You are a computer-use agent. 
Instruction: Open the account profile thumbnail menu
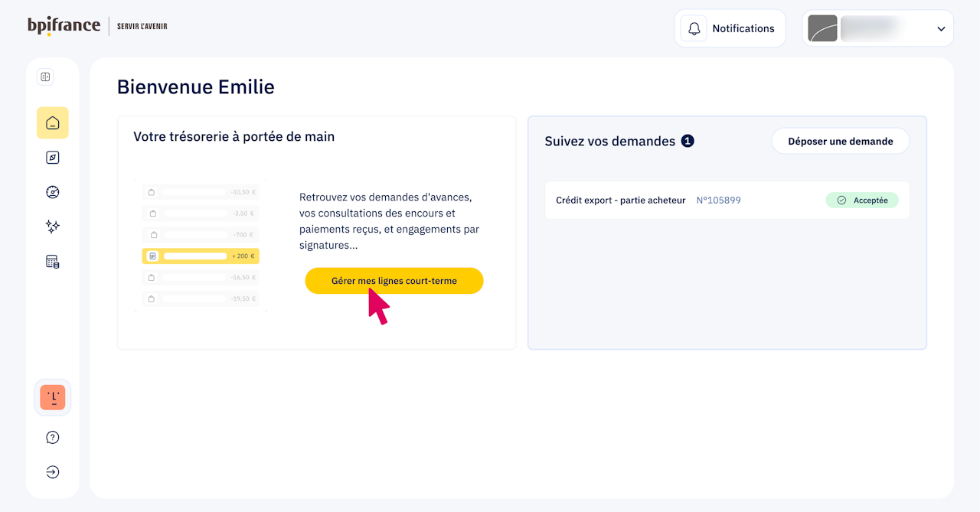tap(823, 28)
